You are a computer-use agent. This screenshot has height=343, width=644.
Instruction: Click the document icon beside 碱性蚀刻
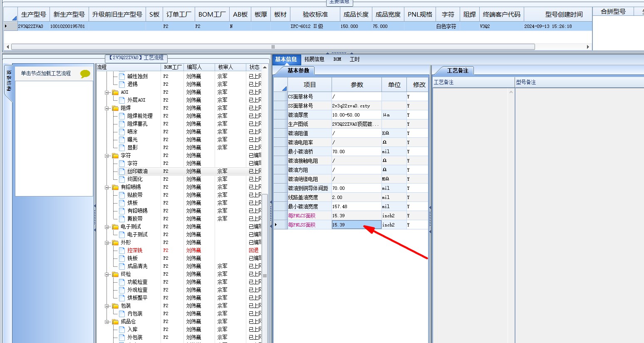[x=122, y=77]
